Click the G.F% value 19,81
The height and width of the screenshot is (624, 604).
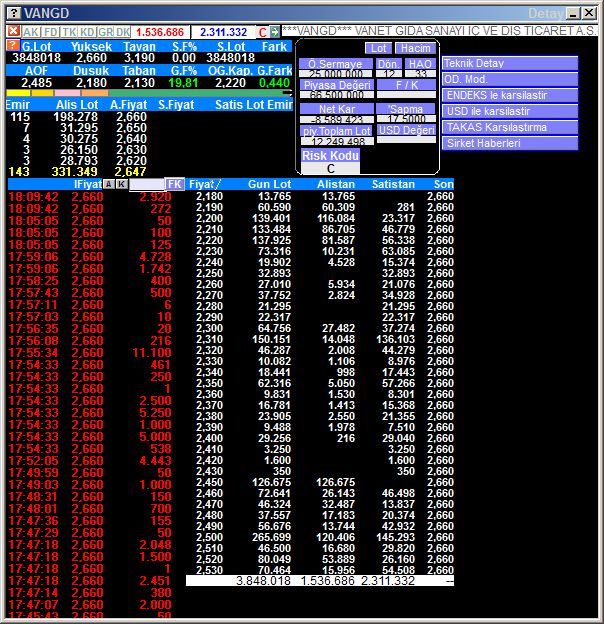(183, 83)
